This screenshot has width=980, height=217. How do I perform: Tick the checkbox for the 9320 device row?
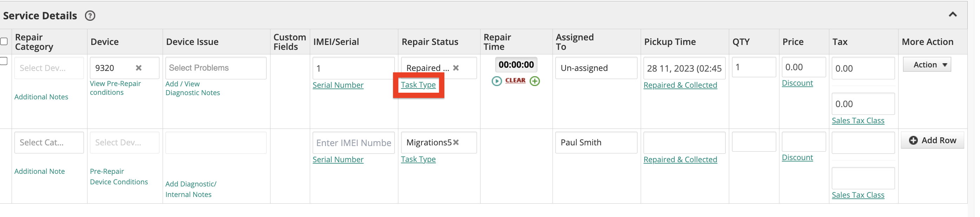tap(4, 61)
